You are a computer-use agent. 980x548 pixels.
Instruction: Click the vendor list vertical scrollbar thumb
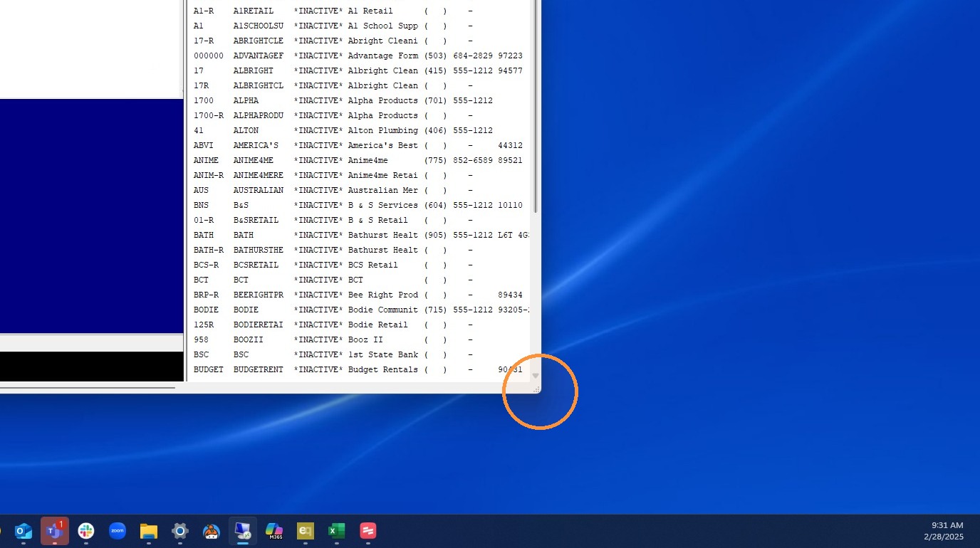coord(536,107)
